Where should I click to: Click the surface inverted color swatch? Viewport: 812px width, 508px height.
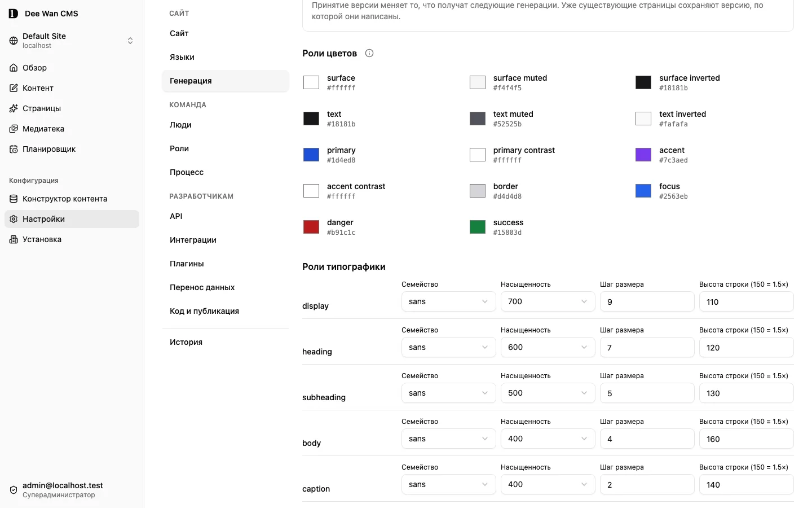point(643,82)
